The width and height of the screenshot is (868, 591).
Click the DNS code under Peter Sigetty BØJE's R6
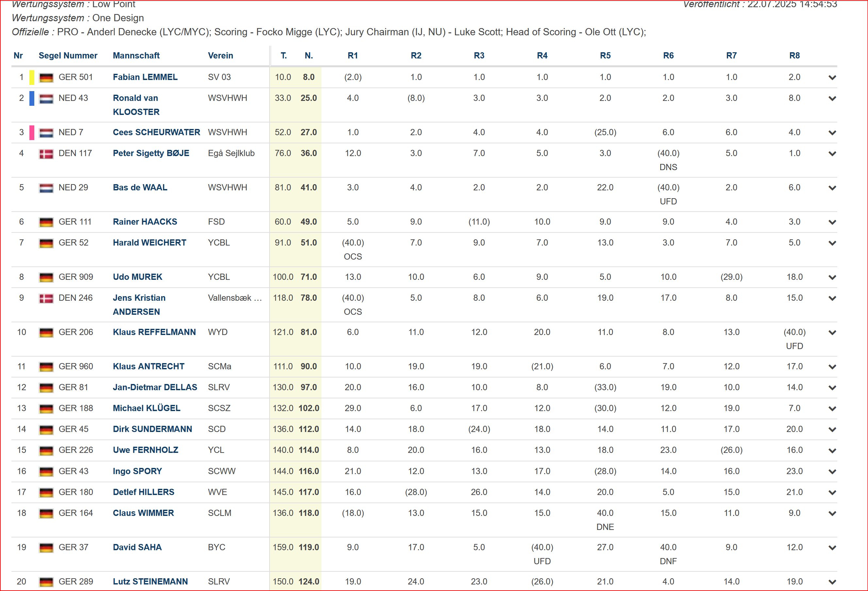pos(668,167)
